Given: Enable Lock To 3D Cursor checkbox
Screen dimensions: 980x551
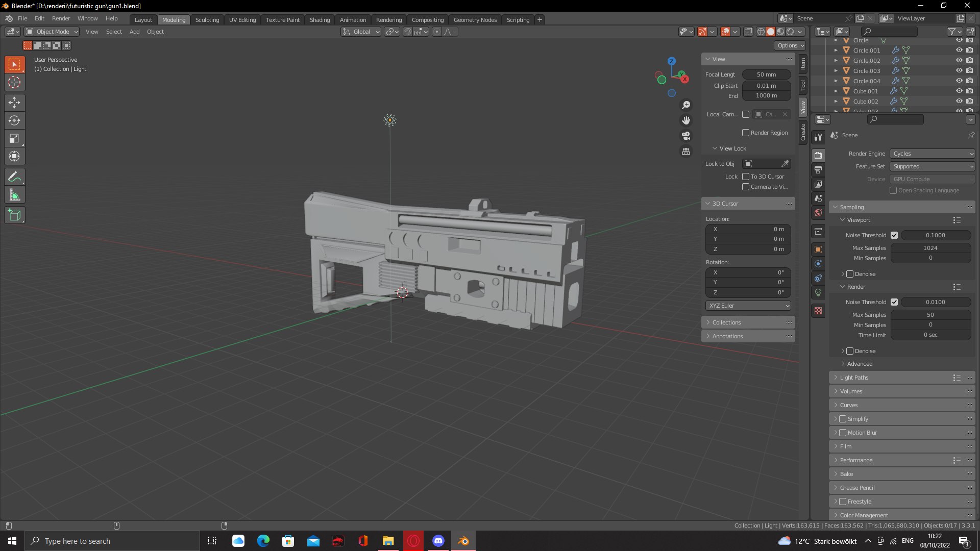Looking at the screenshot, I should [746, 177].
